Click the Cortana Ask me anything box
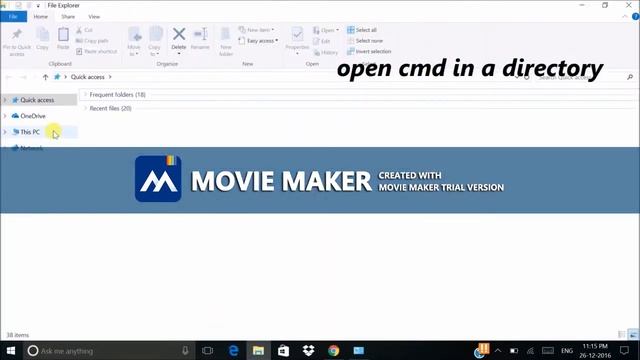Viewport: 640px width, 360px height. (x=109, y=351)
